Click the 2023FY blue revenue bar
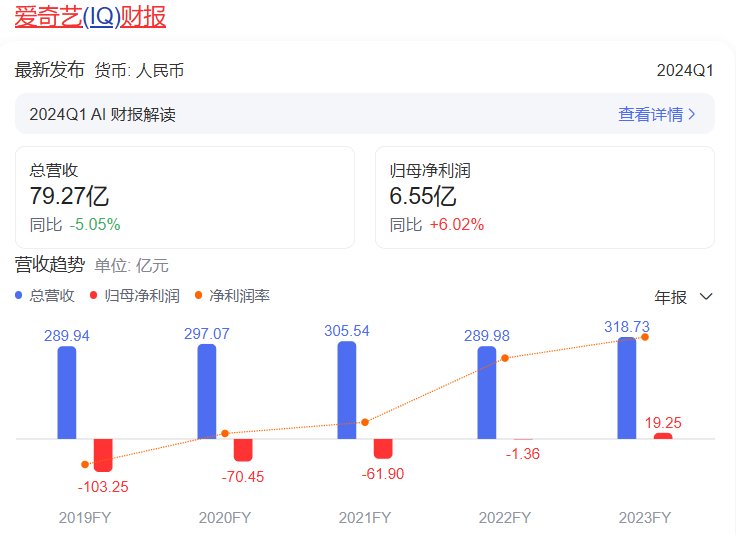This screenshot has width=736, height=535. point(627,388)
